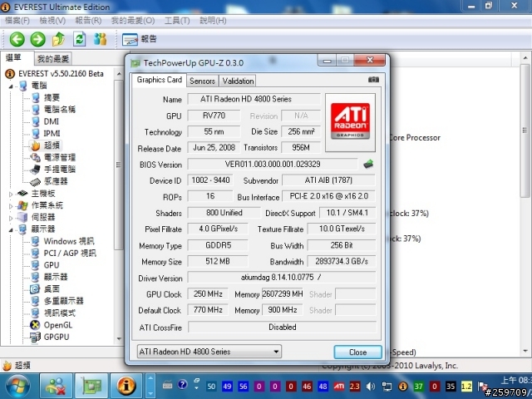Click the GPU-Z screenshot camera icon

point(372,81)
